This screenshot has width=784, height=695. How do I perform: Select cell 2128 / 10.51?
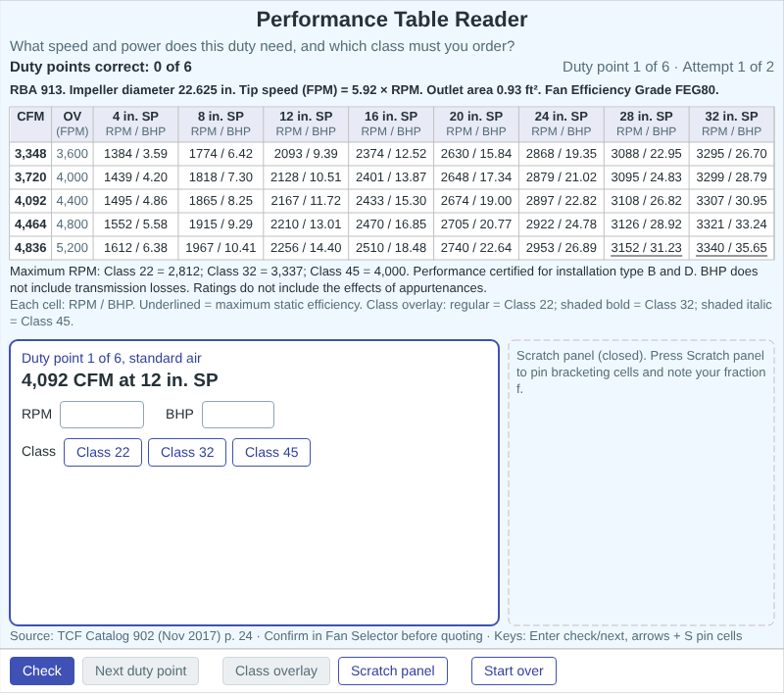(306, 177)
